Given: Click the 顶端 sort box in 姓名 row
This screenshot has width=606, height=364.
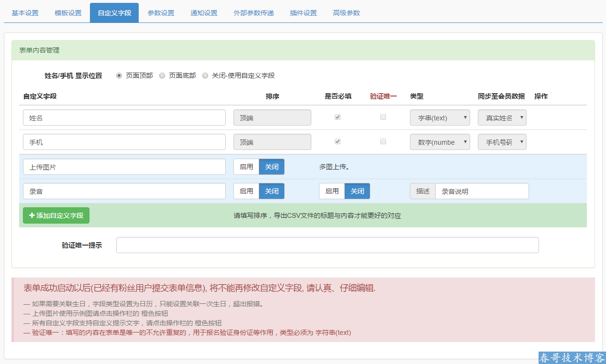Looking at the screenshot, I should tap(272, 118).
